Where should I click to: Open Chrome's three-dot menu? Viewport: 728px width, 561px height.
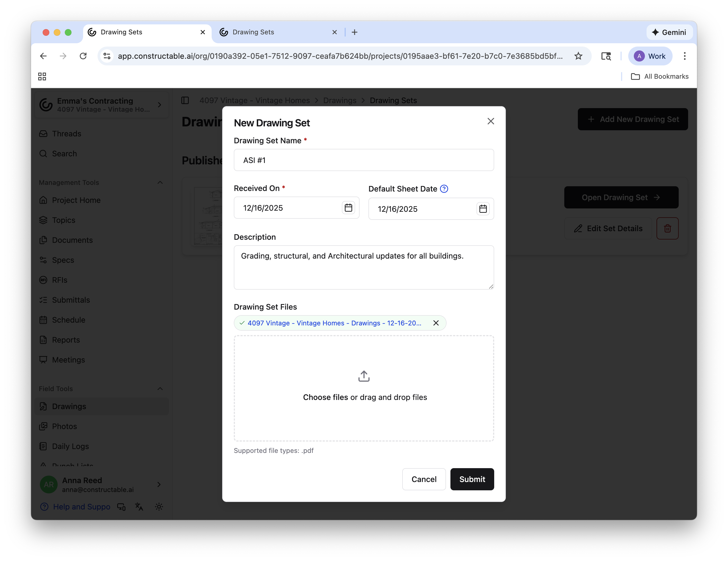685,56
